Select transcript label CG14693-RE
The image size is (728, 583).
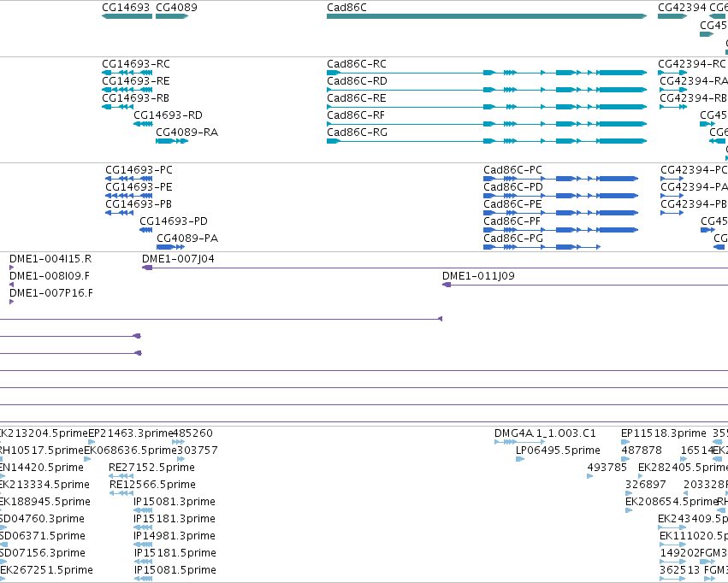pyautogui.click(x=136, y=81)
